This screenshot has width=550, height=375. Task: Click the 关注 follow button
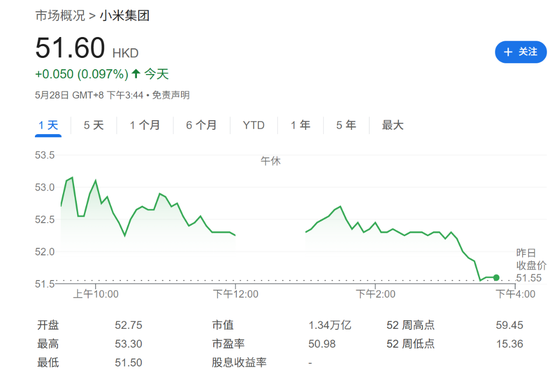pyautogui.click(x=521, y=52)
